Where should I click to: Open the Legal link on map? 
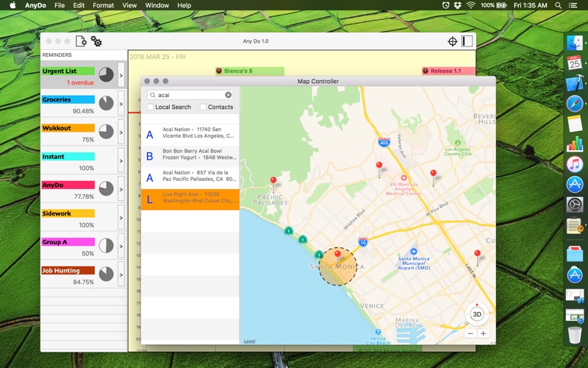[249, 341]
